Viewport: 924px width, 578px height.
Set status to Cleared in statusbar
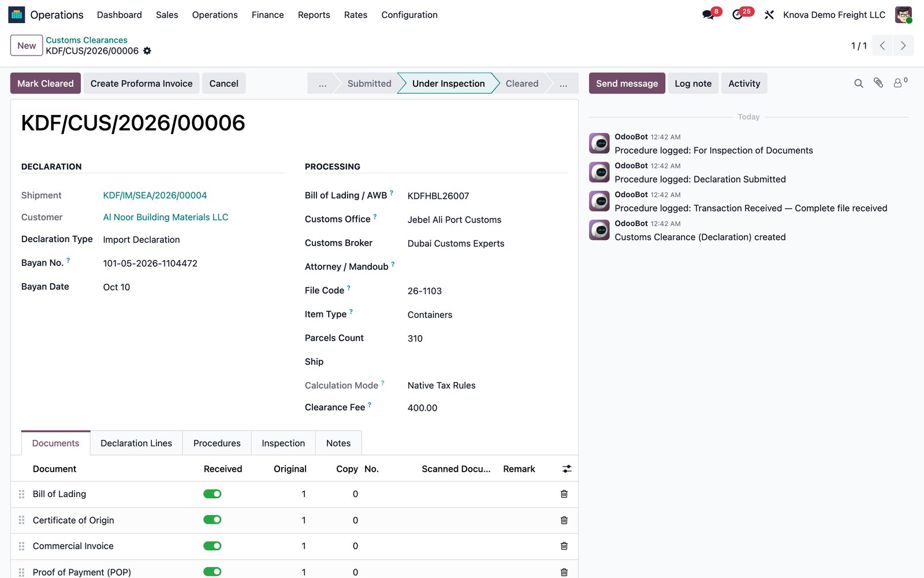(521, 84)
